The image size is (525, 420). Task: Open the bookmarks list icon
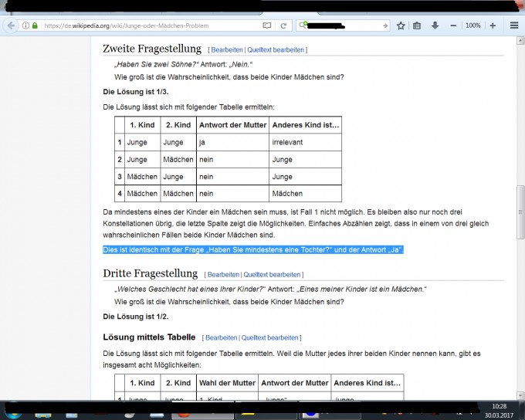click(417, 25)
